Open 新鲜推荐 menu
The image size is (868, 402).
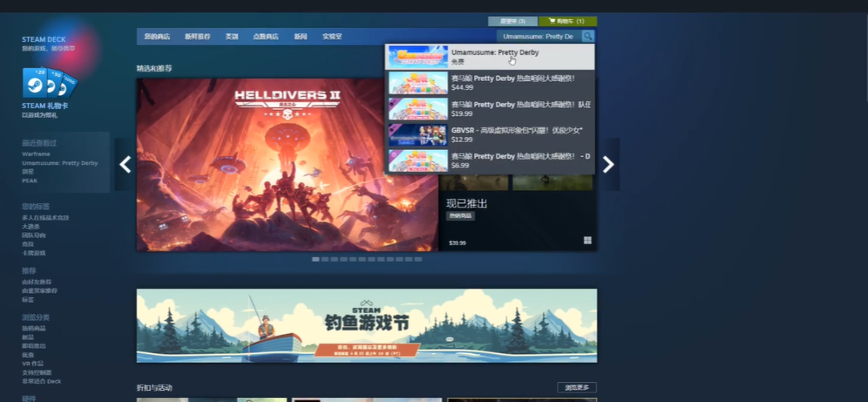click(x=198, y=37)
